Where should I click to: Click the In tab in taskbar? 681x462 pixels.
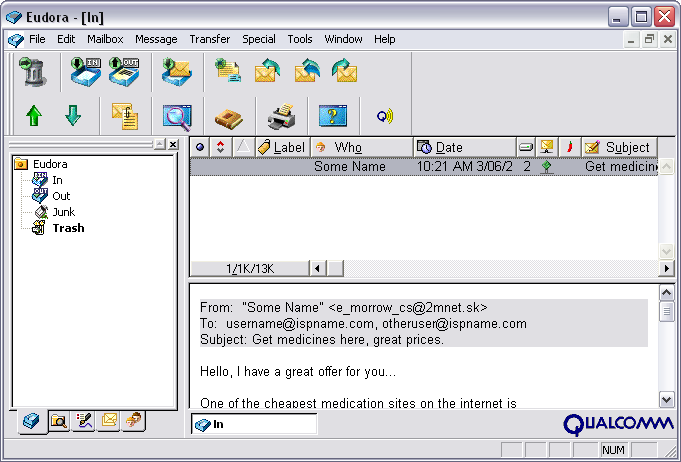coord(253,424)
